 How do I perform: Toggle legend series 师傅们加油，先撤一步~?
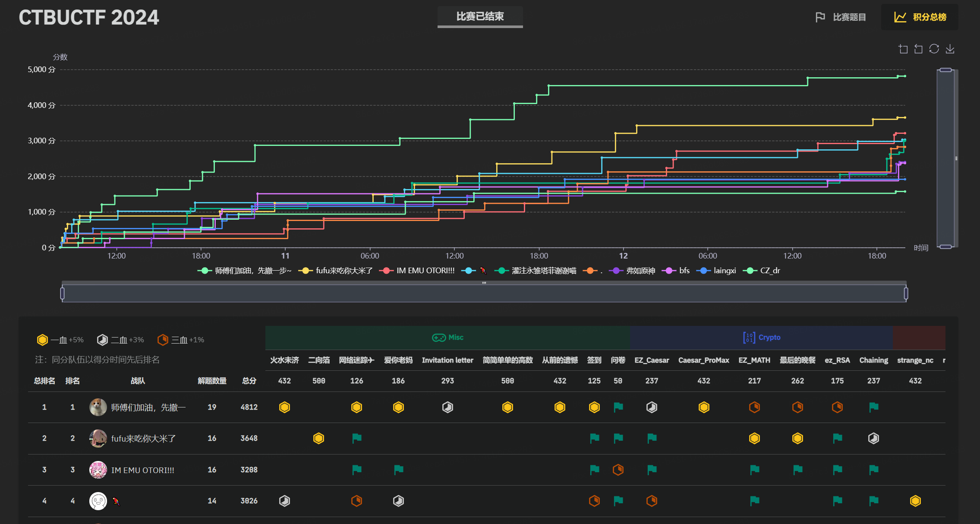click(x=245, y=271)
